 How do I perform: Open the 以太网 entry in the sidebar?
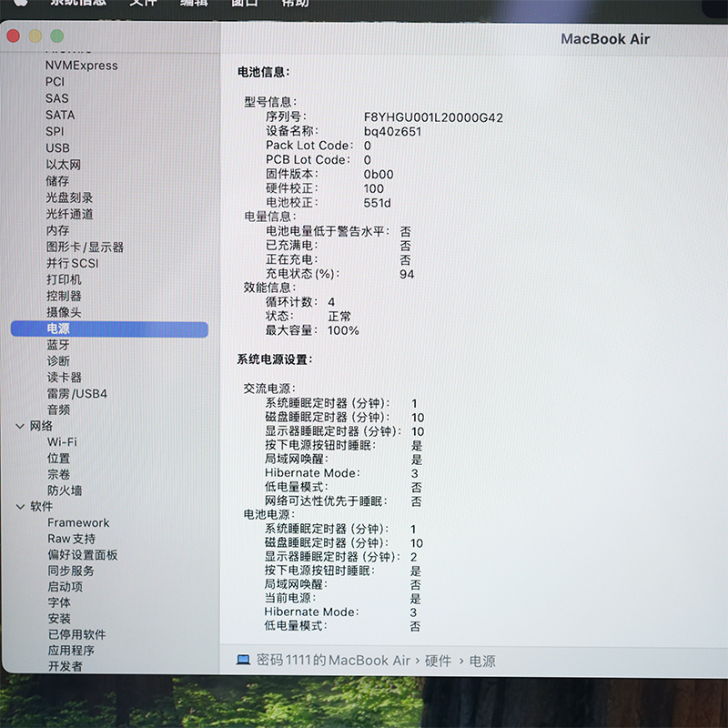coord(63,165)
